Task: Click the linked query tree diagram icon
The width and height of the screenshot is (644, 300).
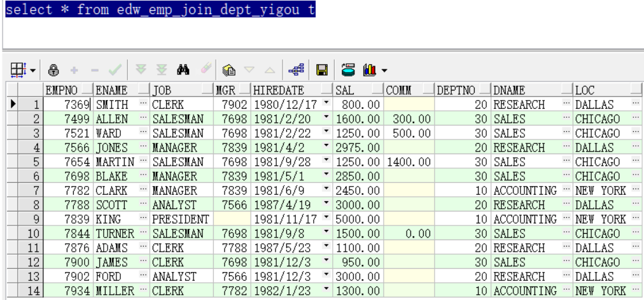Action: 296,70
